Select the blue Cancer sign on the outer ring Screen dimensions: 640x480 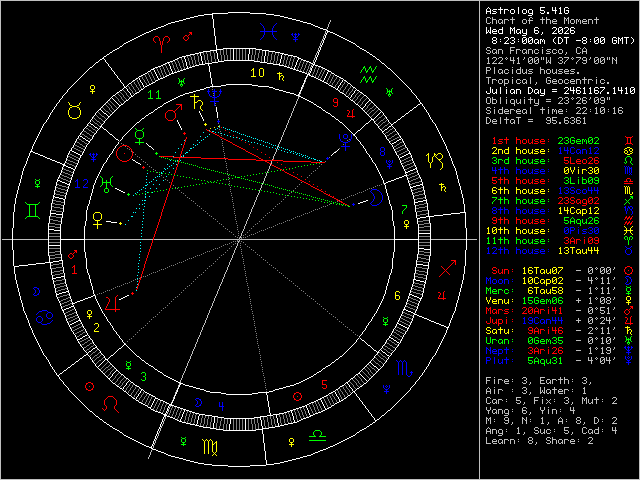(x=44, y=317)
